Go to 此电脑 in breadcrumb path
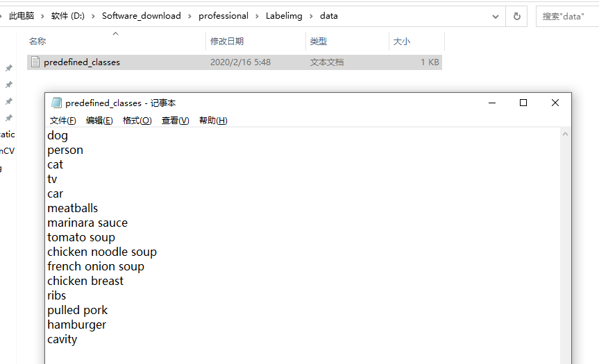Screen dimensions: 599x364 tap(22, 16)
